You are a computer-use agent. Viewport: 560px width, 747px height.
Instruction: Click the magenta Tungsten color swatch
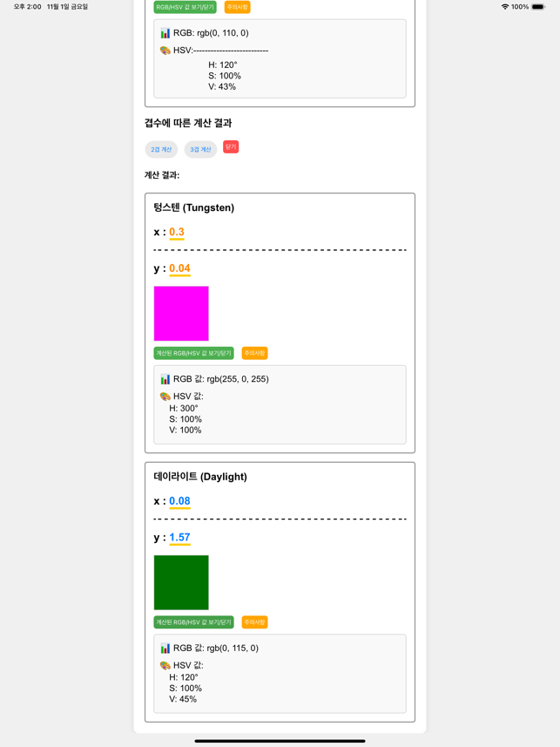pyautogui.click(x=181, y=314)
